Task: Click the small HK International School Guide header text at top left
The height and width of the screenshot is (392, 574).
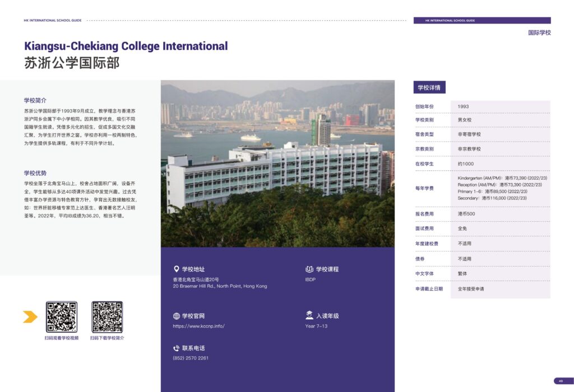Action: pyautogui.click(x=53, y=21)
